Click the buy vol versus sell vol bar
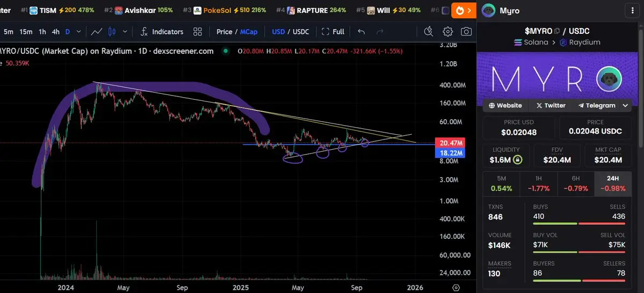The width and height of the screenshot is (644, 293). point(579,252)
